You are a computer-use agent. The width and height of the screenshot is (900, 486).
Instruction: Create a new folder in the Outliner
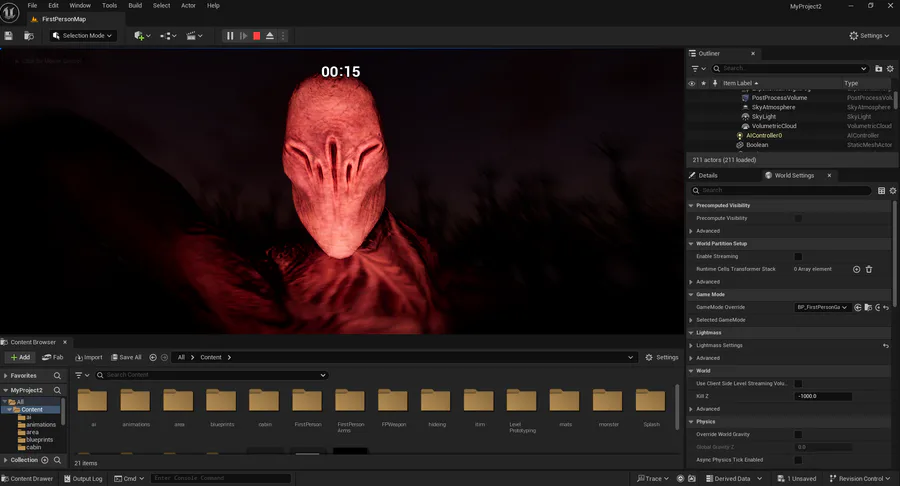[x=878, y=68]
